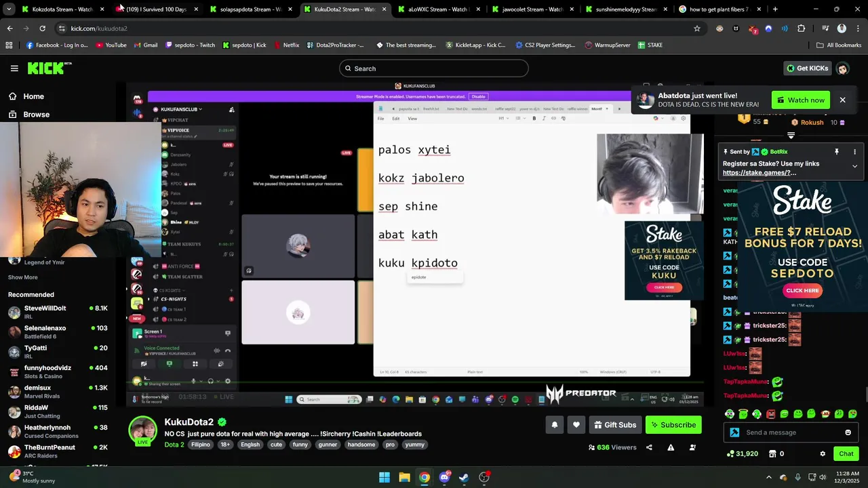Collapse the pinned BotRix message chevron
This screenshot has height=488, width=868.
pyautogui.click(x=854, y=166)
